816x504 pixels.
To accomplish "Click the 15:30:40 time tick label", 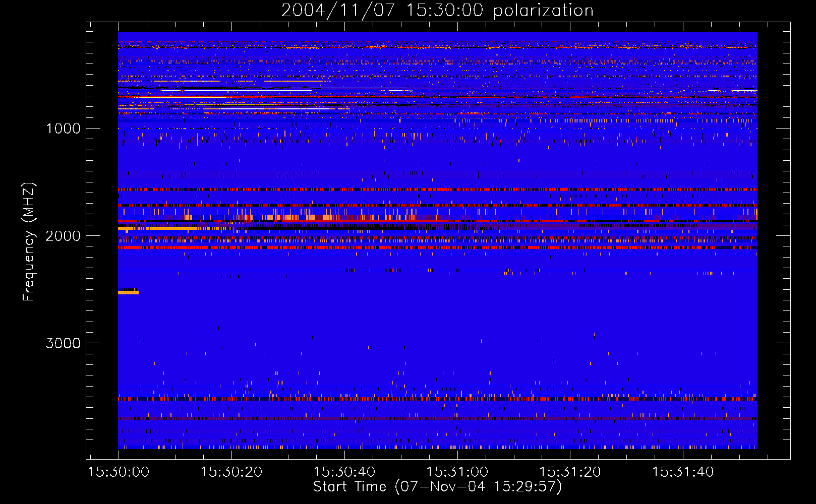I will 344,472.
